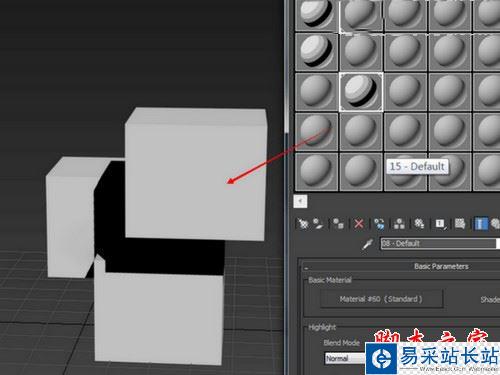500x375 pixels.
Task: Click Assign Material to Selection icon
Action: [339, 224]
